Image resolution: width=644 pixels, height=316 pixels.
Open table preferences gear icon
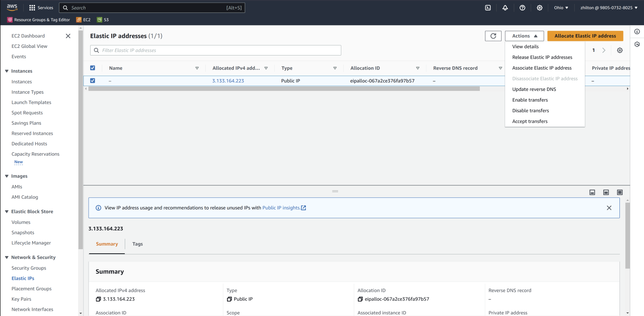(x=620, y=50)
